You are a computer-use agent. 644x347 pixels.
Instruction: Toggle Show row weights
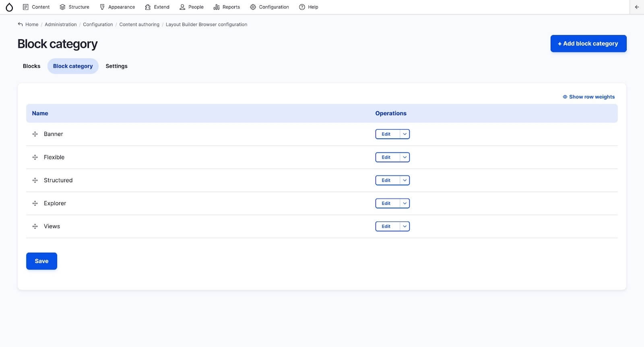[x=588, y=97]
